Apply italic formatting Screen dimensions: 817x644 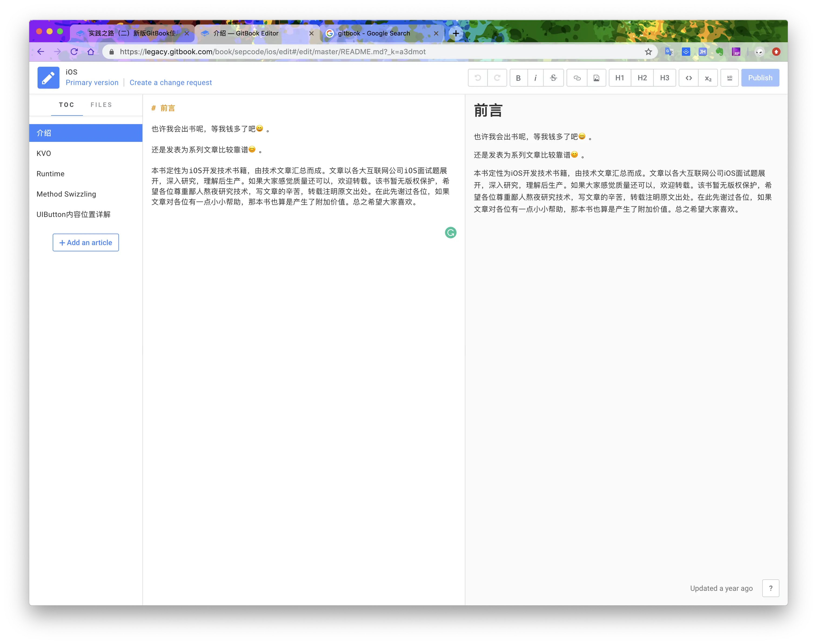pos(535,78)
